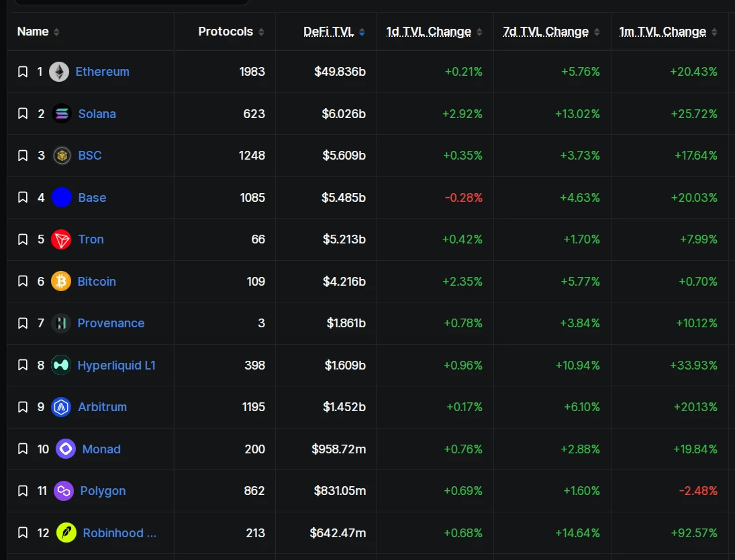Click the Monad purple logo

coord(66,449)
